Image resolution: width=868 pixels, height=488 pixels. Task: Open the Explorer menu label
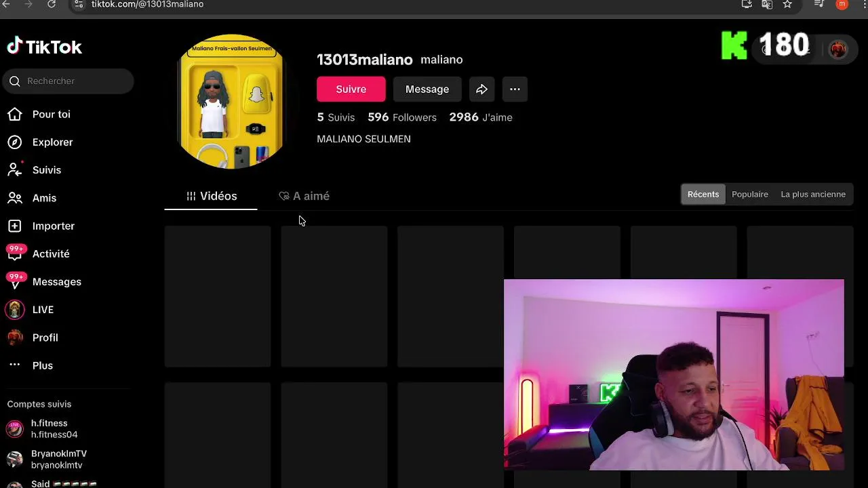(53, 142)
